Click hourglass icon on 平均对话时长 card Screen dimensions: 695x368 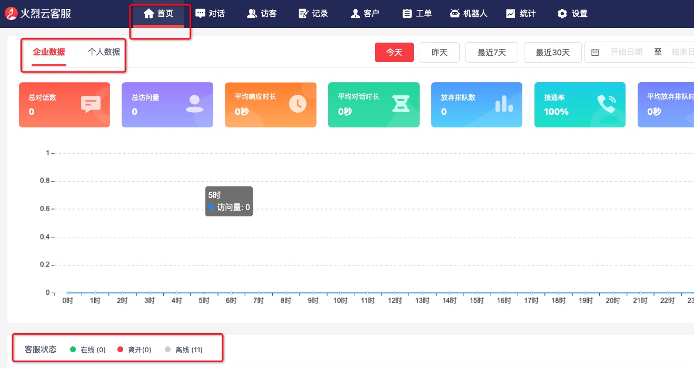[x=401, y=104]
